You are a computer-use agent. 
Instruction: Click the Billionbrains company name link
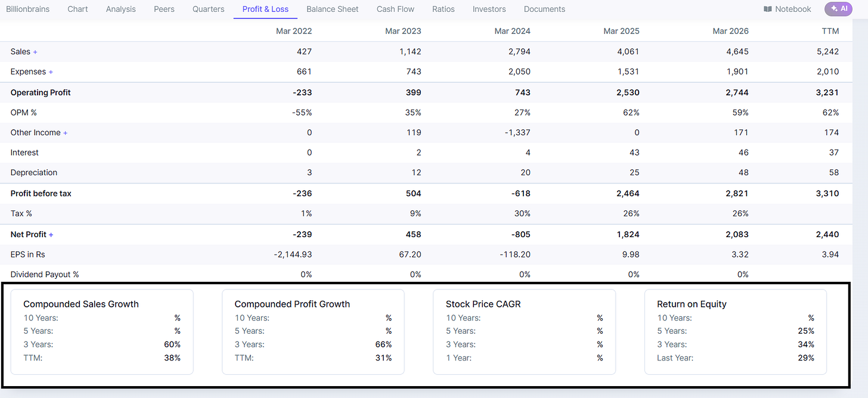28,9
